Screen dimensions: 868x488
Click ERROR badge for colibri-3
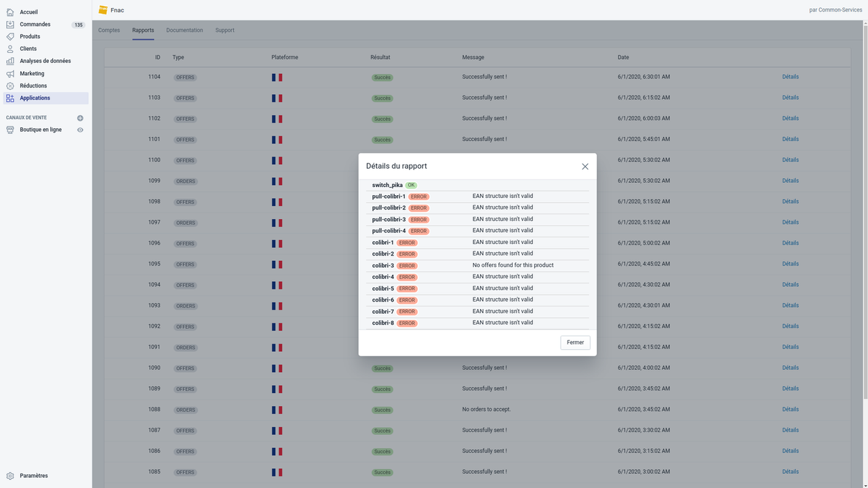tap(407, 266)
